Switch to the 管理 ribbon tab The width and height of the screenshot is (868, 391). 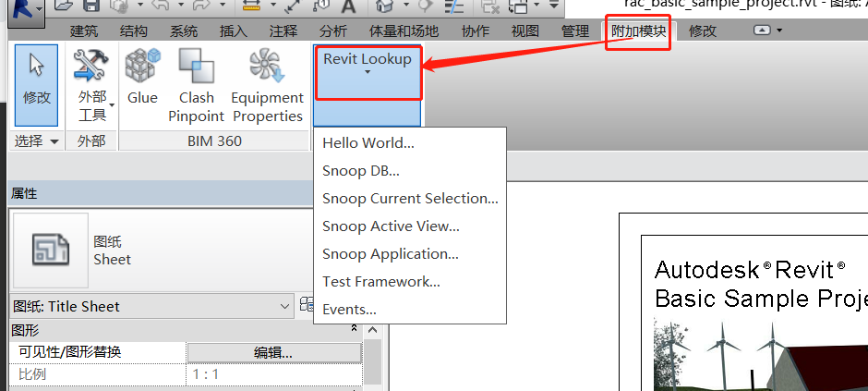(x=574, y=31)
